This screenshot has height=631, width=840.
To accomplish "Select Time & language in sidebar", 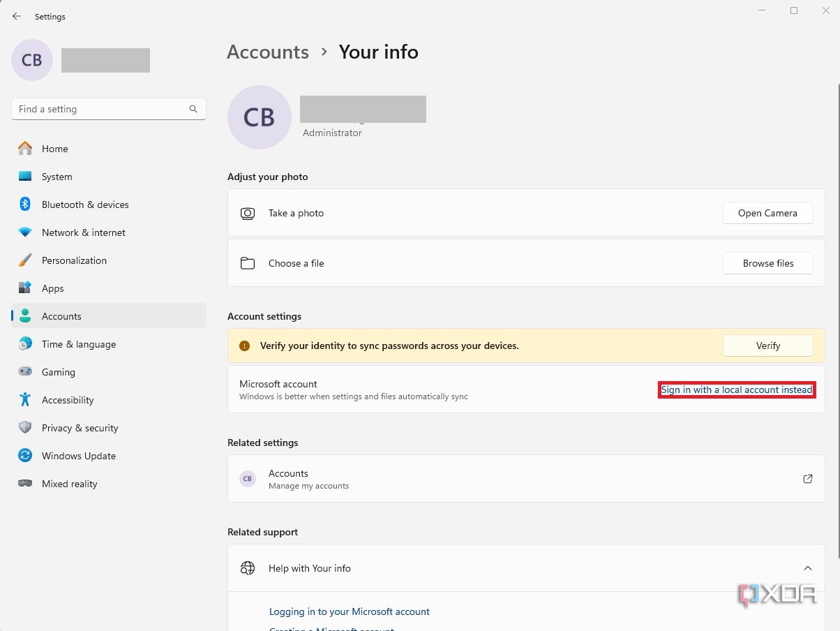I will [x=78, y=344].
